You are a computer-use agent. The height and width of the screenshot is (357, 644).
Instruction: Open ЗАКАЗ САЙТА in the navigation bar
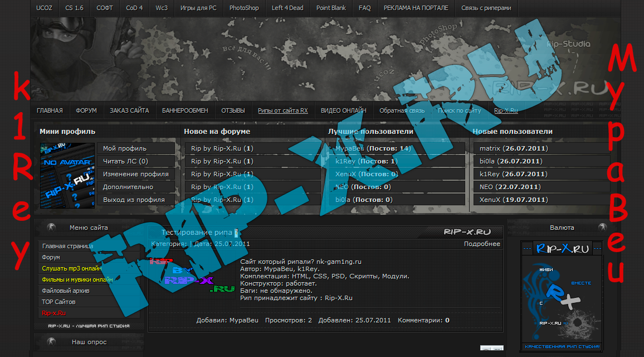[129, 110]
